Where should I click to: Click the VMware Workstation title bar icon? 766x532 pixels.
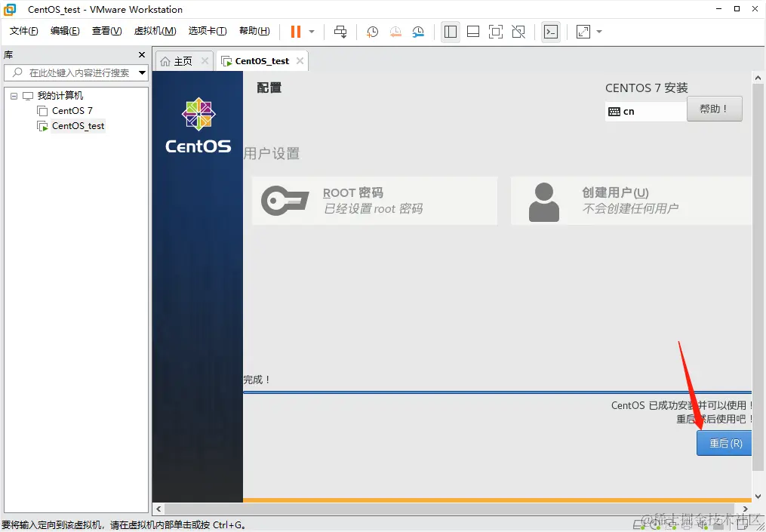[10, 9]
